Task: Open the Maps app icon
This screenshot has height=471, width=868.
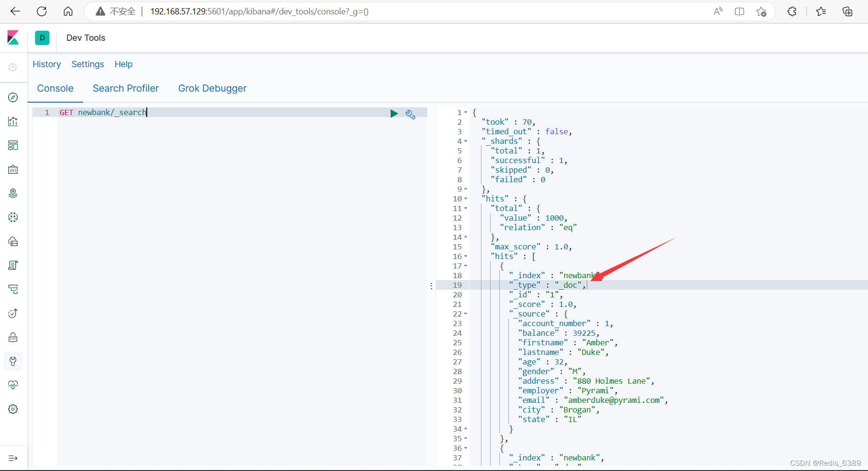Action: [13, 193]
